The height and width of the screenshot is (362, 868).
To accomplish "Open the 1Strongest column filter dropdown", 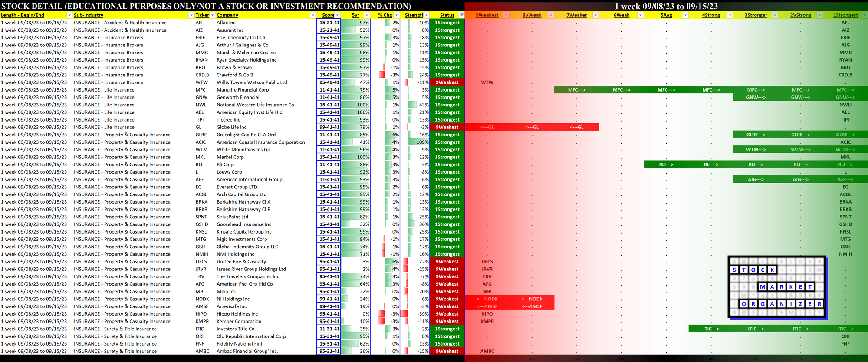I will click(x=864, y=15).
